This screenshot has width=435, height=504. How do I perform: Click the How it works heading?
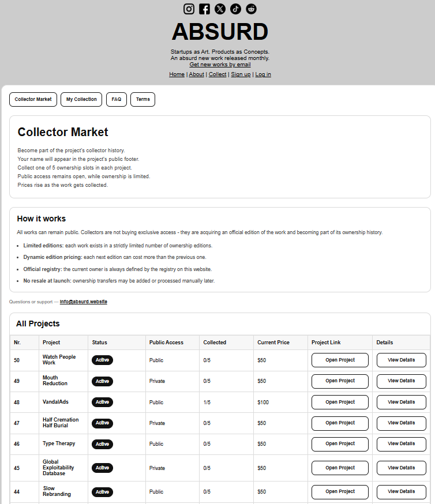pos(41,219)
